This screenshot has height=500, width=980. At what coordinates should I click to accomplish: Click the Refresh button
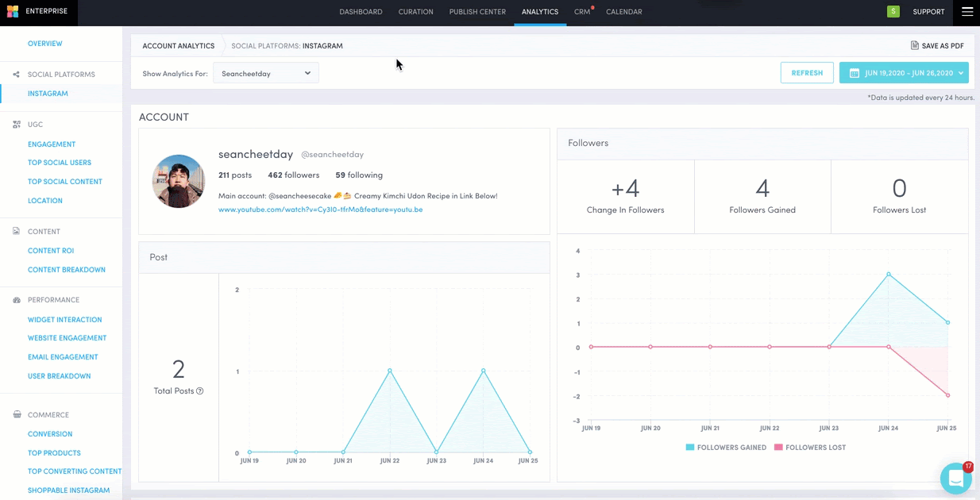tap(807, 73)
